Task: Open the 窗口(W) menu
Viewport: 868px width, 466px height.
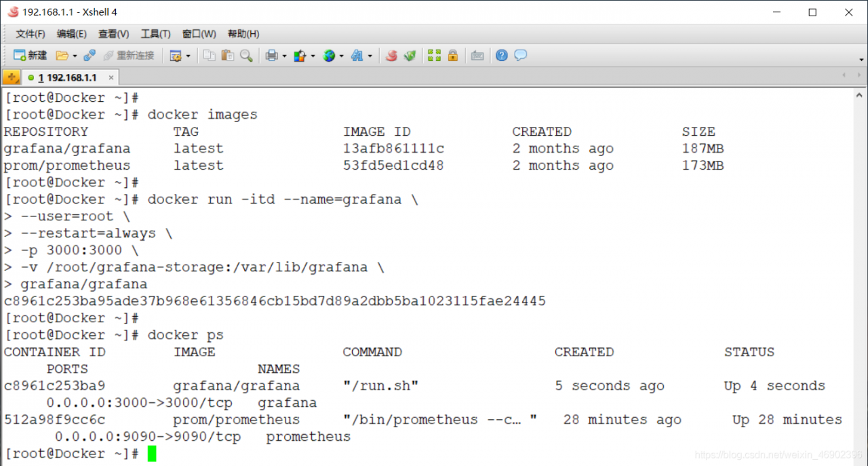Action: [199, 34]
